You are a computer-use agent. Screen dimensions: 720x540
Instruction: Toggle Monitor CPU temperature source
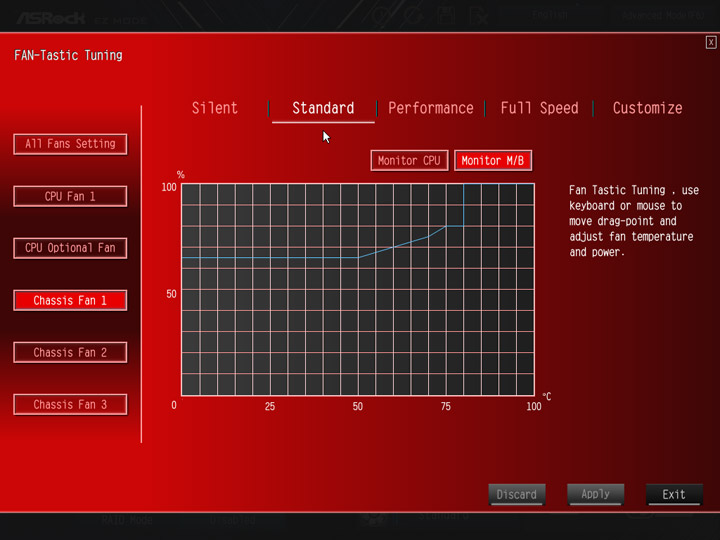409,161
